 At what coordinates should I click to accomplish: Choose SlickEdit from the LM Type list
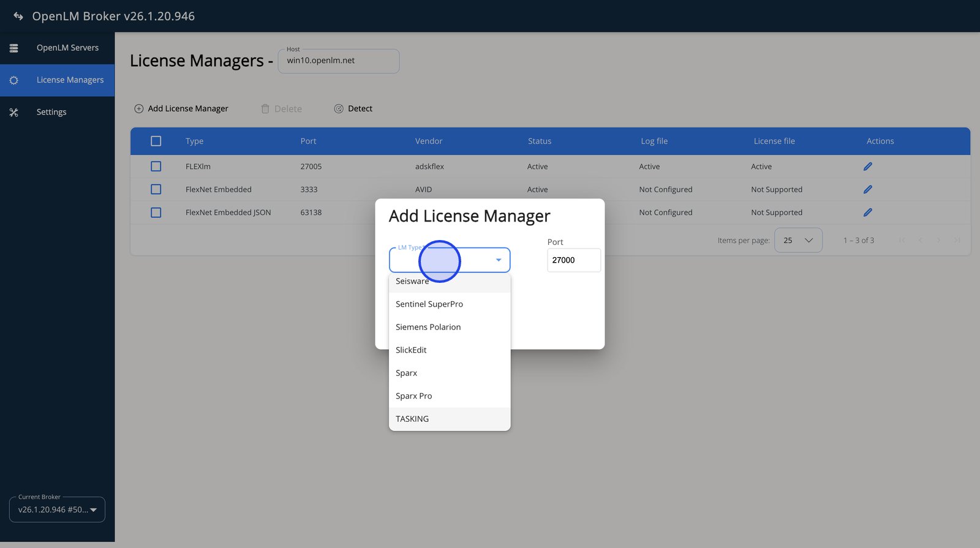450,350
